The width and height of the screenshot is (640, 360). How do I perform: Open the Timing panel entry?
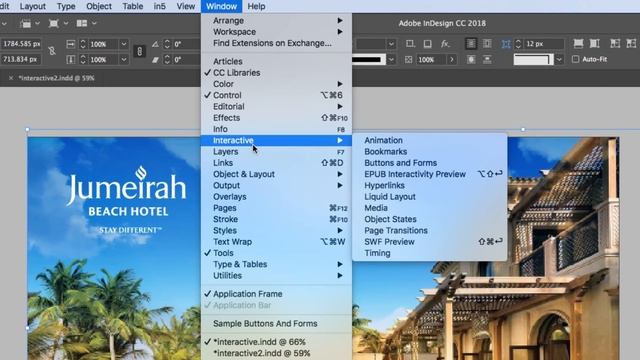click(429, 253)
